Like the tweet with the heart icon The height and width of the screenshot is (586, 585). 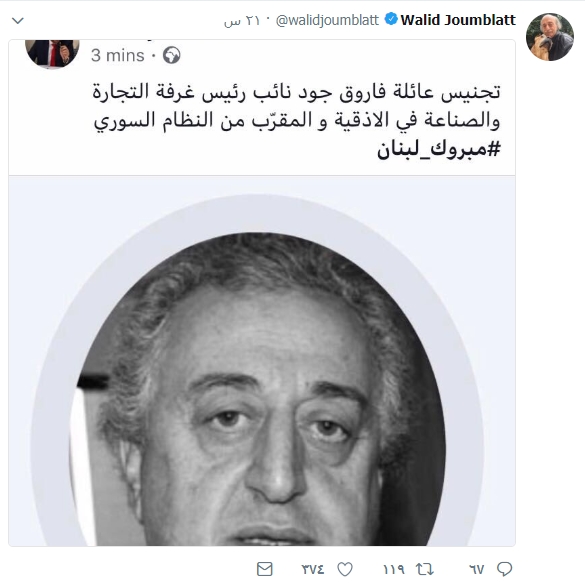(345, 569)
